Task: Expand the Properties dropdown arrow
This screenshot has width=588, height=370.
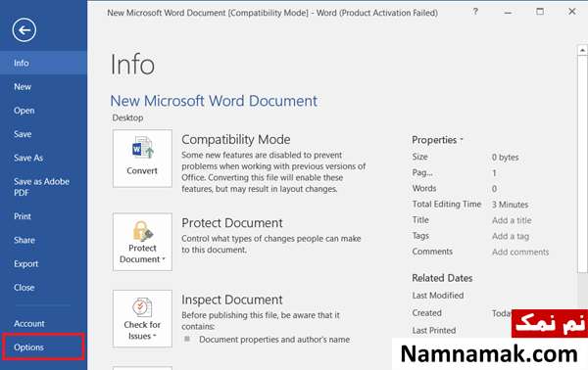Action: [x=462, y=140]
